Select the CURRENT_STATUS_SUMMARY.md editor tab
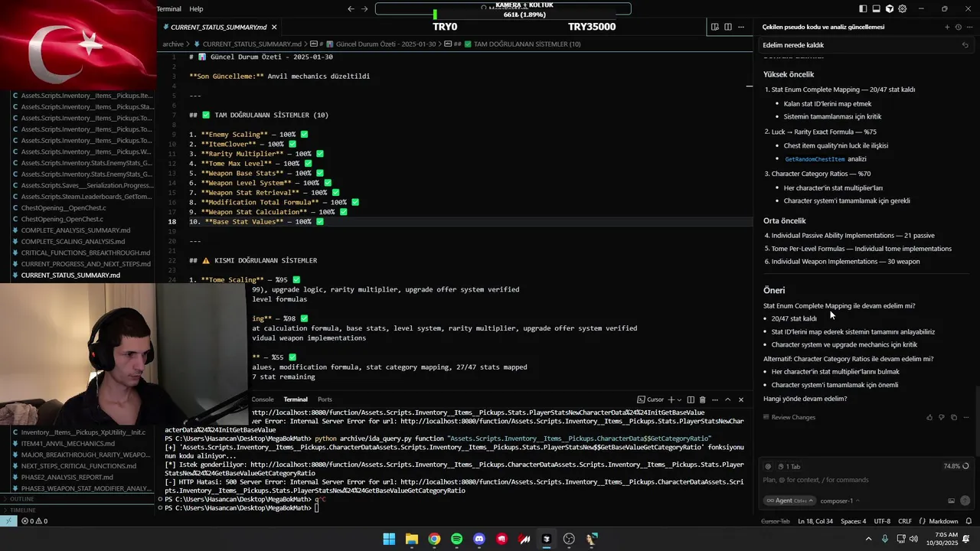 click(x=220, y=27)
